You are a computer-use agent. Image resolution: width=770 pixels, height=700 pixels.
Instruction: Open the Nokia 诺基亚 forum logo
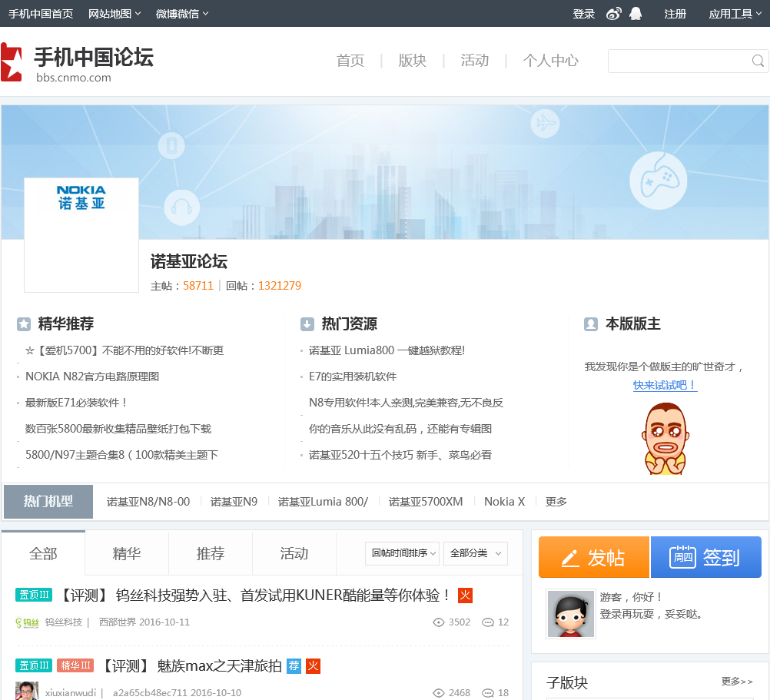point(81,235)
